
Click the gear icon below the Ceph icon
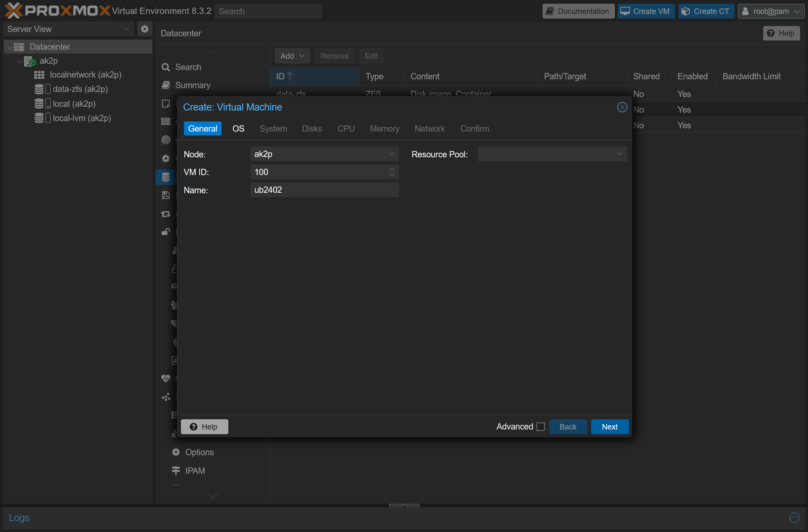click(x=166, y=158)
